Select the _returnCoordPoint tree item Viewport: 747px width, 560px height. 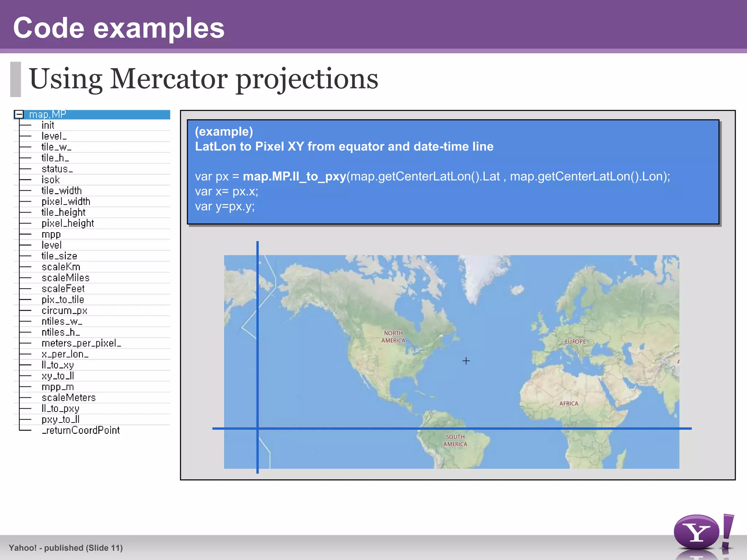(81, 431)
